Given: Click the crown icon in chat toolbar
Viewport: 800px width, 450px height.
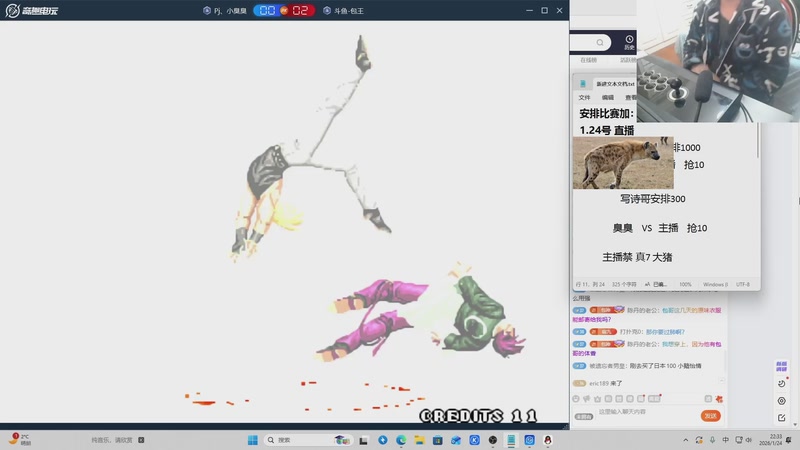Looking at the screenshot, I should tap(597, 399).
